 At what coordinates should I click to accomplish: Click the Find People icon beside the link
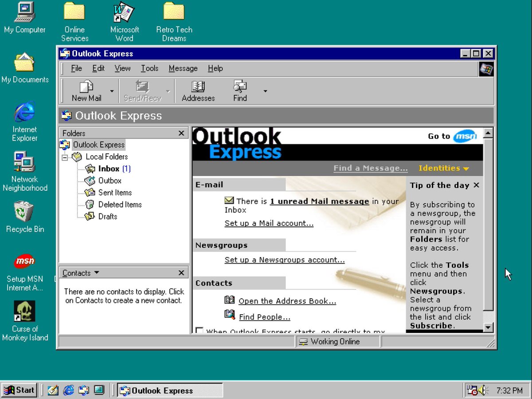230,315
